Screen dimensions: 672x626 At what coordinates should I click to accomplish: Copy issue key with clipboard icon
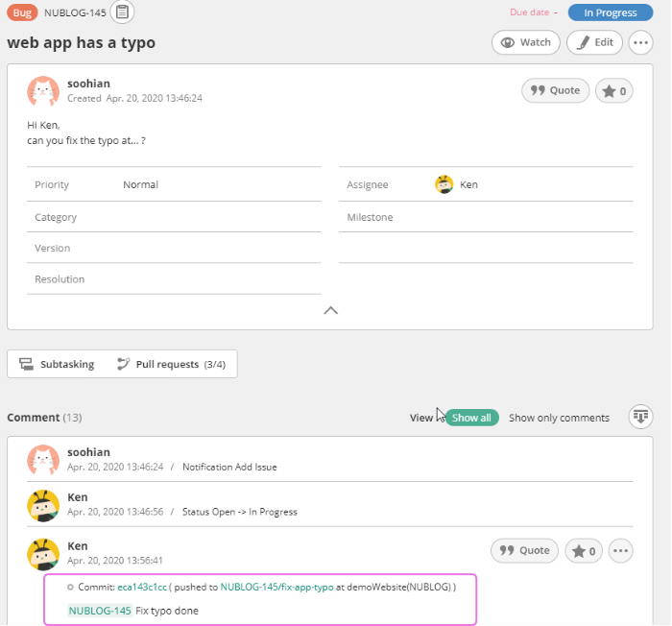pos(122,12)
